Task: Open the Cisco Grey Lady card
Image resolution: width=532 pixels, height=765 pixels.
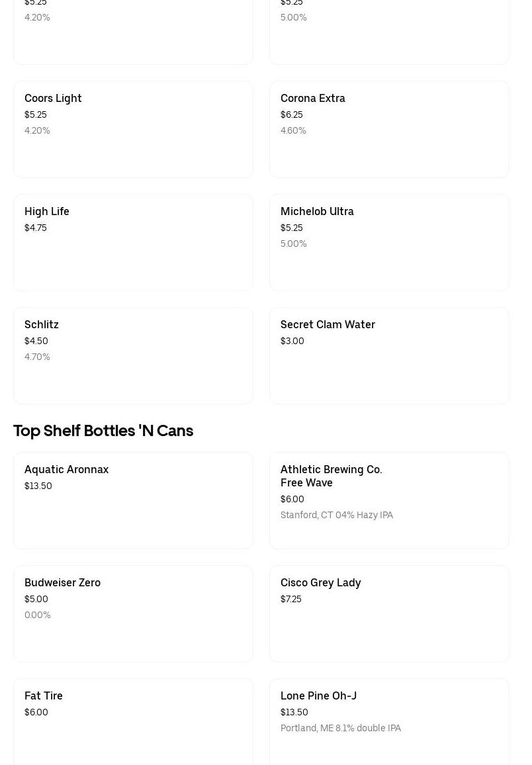Action: point(389,613)
